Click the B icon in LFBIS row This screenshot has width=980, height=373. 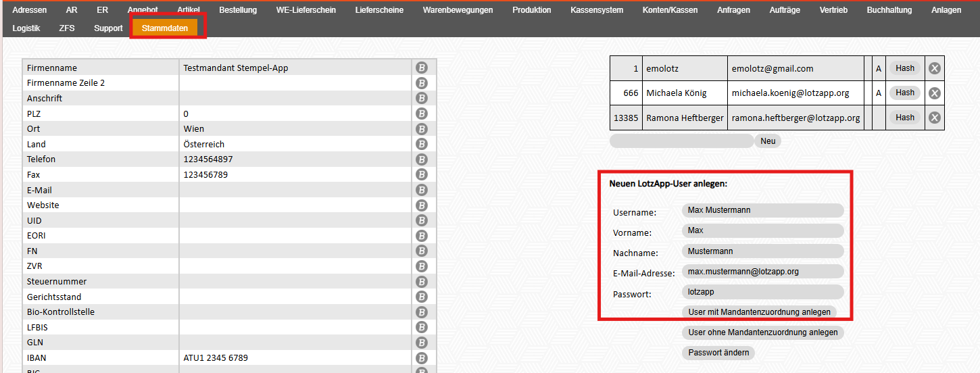pos(422,327)
